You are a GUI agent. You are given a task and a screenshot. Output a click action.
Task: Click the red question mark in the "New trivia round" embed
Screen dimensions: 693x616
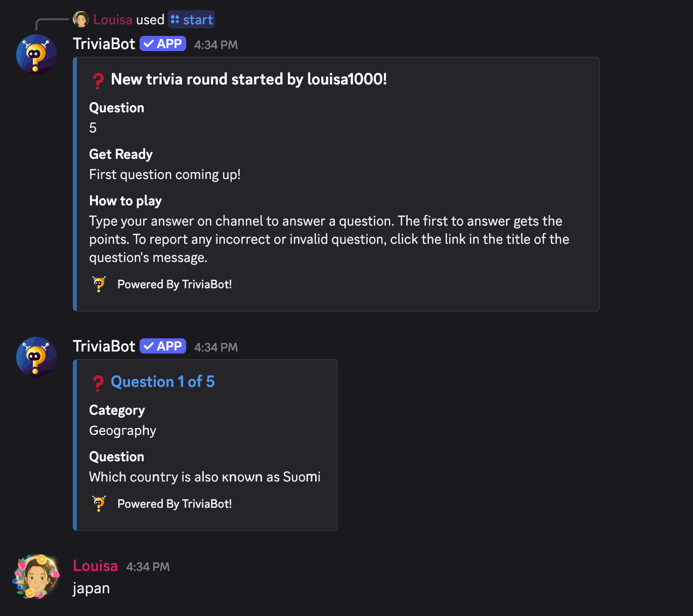click(x=98, y=80)
